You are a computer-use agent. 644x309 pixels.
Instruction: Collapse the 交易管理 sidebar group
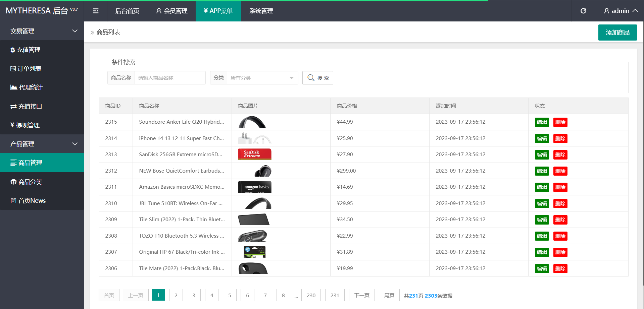[x=42, y=31]
